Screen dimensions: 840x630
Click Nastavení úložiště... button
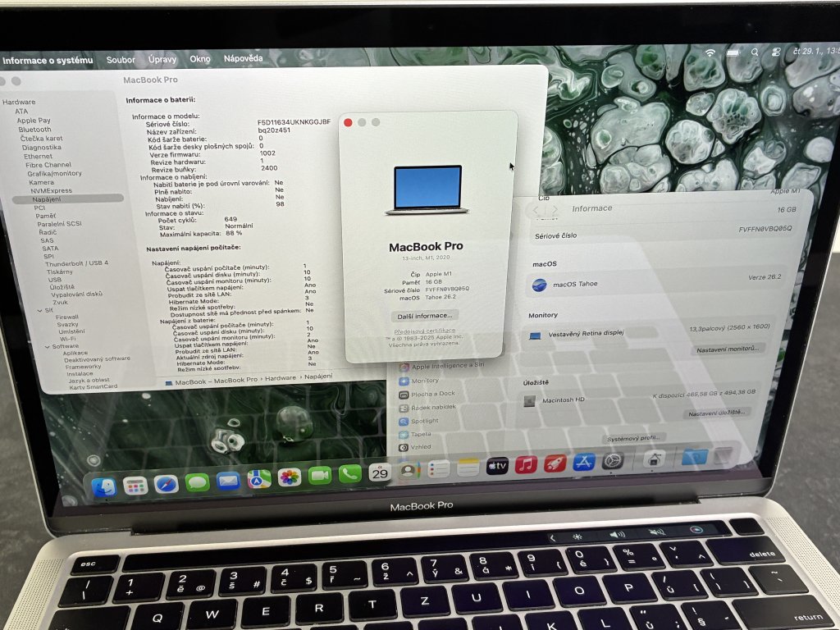(x=716, y=413)
